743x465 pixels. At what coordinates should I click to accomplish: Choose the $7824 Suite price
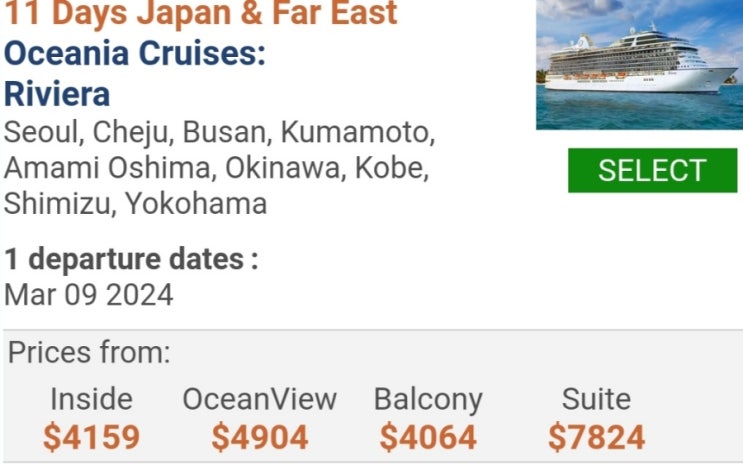tap(596, 437)
